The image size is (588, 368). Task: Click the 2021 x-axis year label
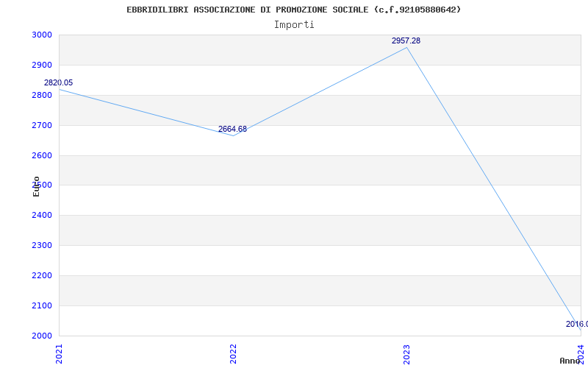click(60, 353)
